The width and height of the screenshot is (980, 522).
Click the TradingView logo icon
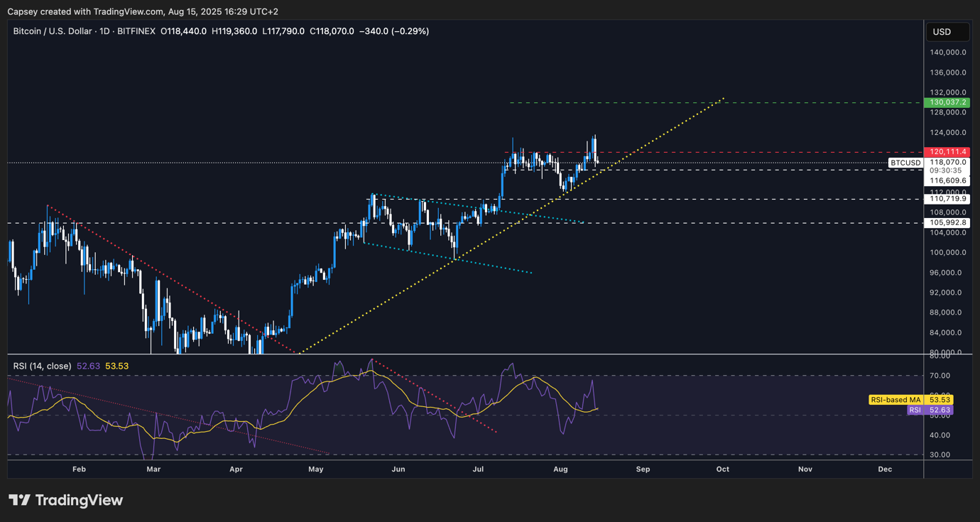19,500
